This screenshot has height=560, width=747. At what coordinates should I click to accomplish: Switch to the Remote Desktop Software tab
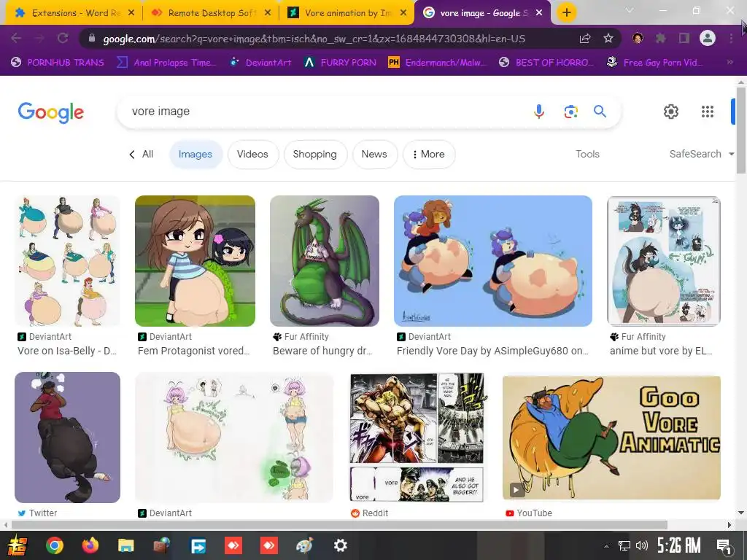pos(209,12)
